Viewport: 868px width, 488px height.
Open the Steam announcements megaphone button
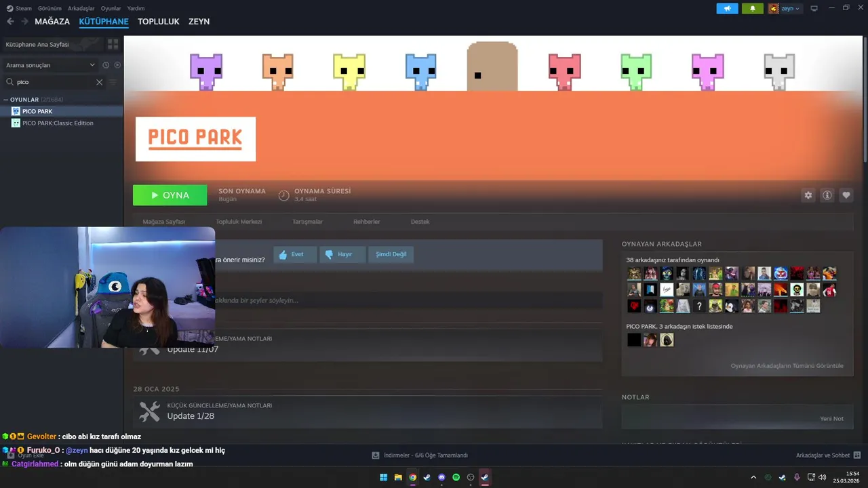click(x=727, y=9)
